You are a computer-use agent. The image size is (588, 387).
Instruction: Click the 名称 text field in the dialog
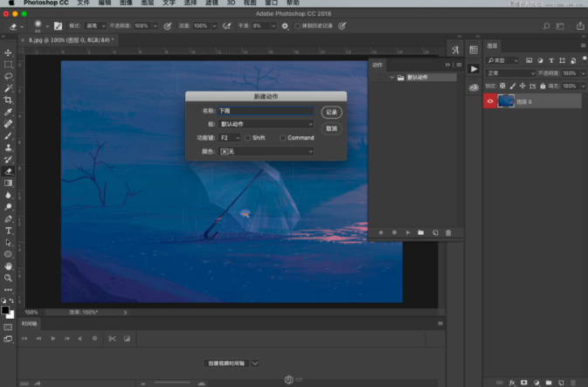[x=266, y=111]
